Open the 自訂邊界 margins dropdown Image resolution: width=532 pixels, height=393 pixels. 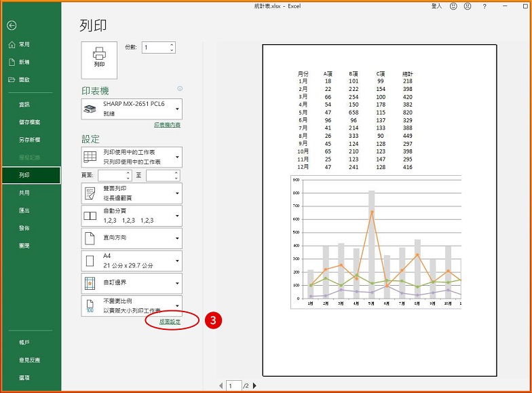pos(132,283)
